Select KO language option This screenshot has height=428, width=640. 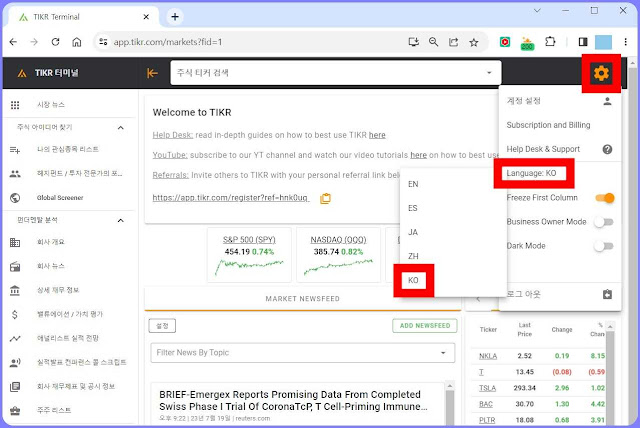[413, 280]
